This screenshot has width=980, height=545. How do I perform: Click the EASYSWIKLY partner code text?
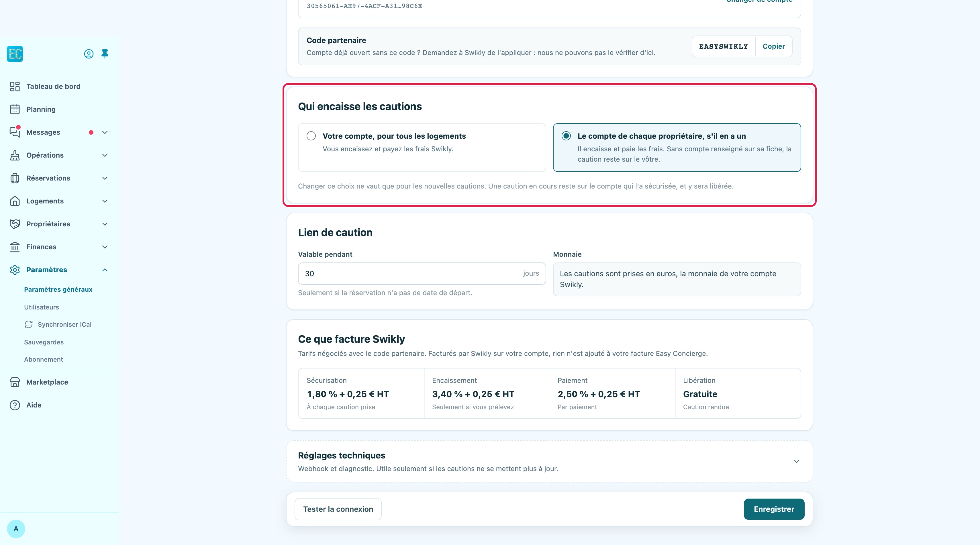coord(723,46)
